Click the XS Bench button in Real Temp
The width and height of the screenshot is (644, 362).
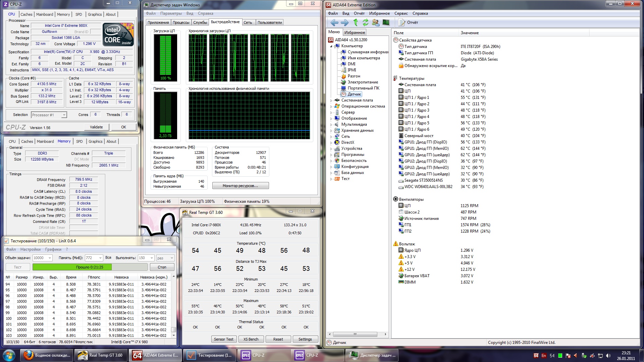tap(251, 339)
